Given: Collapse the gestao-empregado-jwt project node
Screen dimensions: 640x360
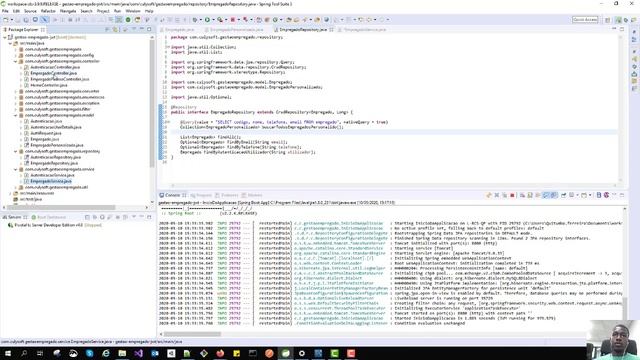Looking at the screenshot, I should coord(5,37).
